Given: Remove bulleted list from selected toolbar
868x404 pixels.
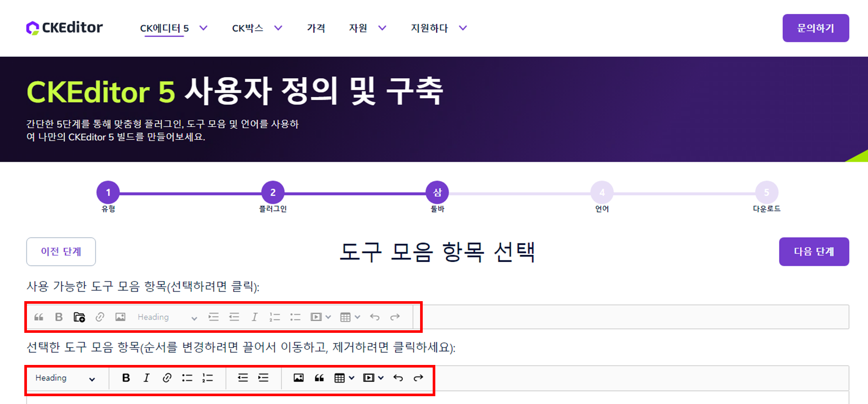Looking at the screenshot, I should coord(187,378).
